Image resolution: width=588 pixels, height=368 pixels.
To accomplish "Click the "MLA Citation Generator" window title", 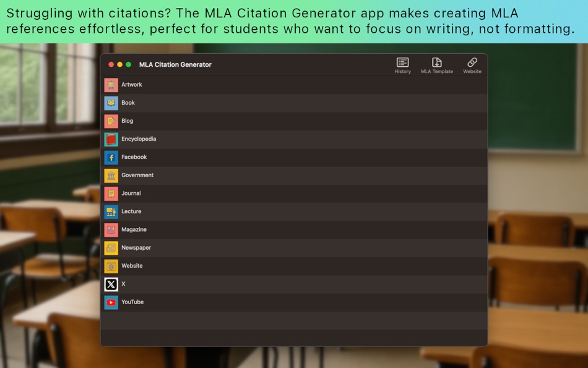I will click(x=175, y=64).
